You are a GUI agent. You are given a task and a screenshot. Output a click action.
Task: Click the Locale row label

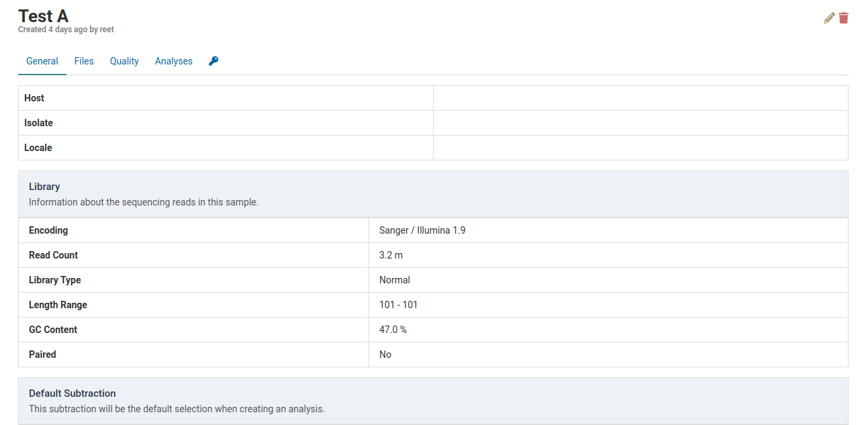pos(38,148)
